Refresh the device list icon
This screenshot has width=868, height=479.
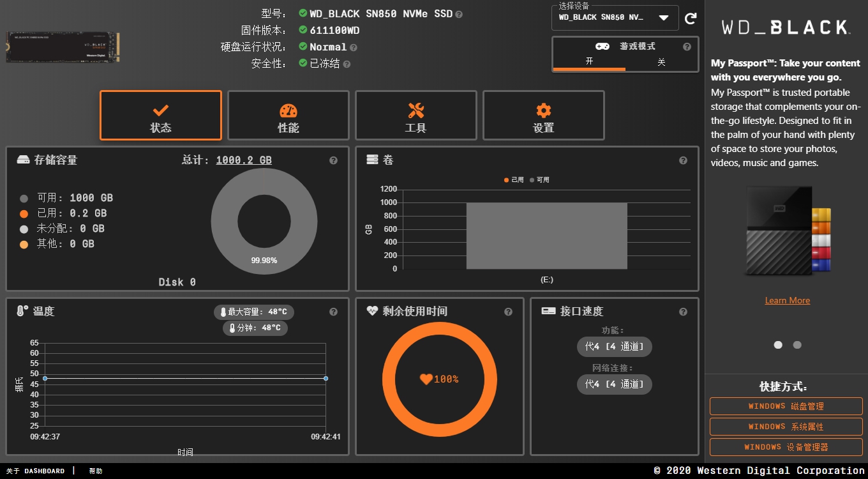(x=691, y=19)
